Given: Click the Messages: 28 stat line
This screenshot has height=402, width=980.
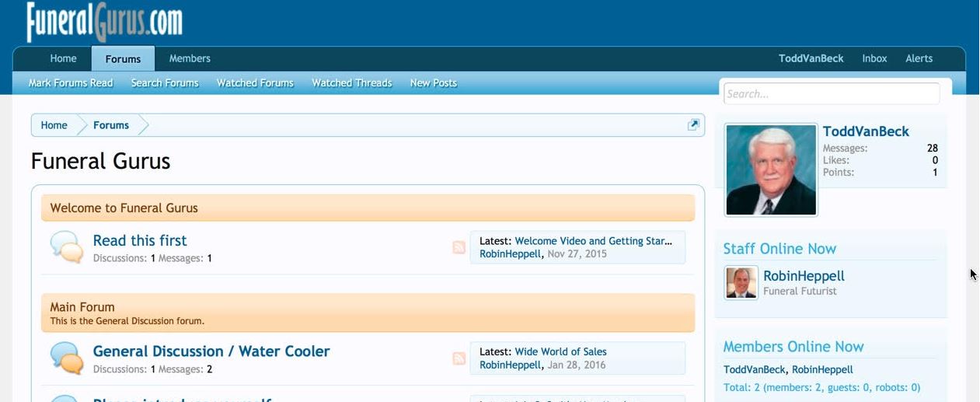Looking at the screenshot, I should (881, 148).
